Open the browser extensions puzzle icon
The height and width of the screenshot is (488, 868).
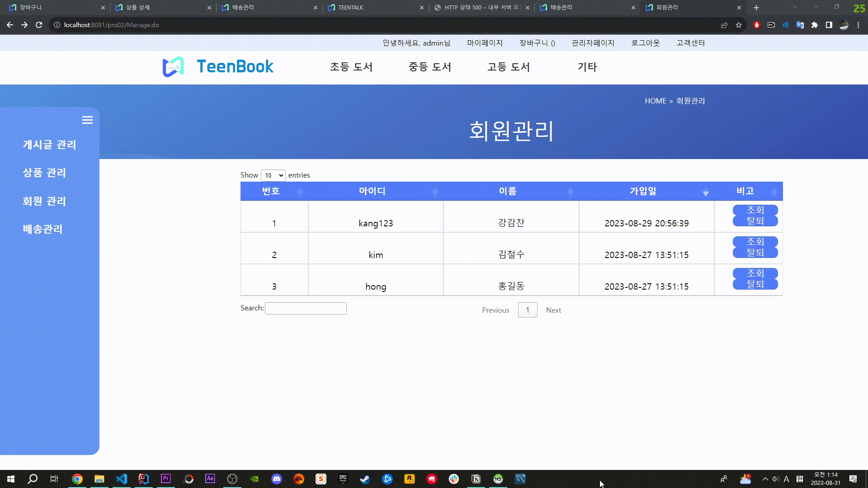click(815, 25)
